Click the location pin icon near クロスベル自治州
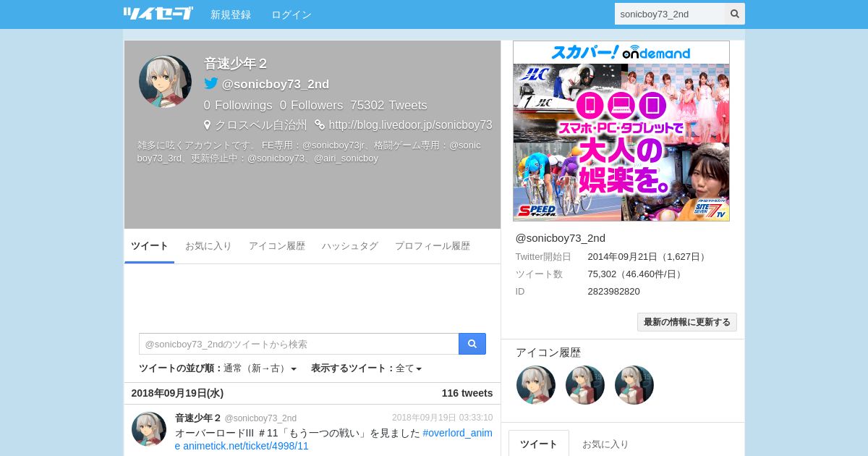Image resolution: width=868 pixels, height=456 pixels. click(x=208, y=124)
